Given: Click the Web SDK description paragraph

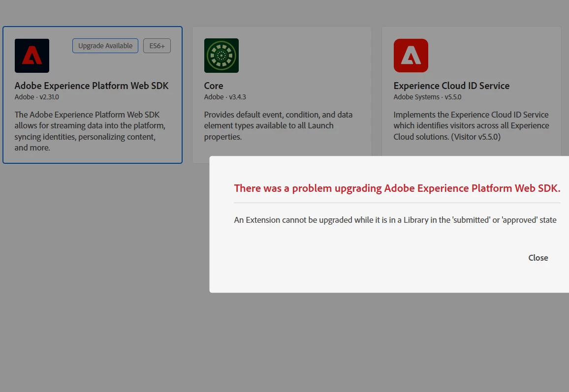Looking at the screenshot, I should [90, 131].
